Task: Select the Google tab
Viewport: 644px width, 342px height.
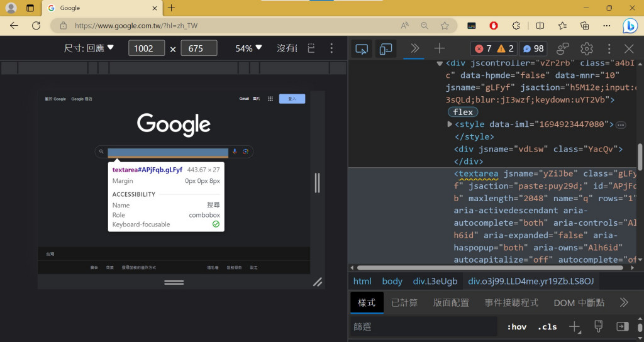Action: [102, 8]
